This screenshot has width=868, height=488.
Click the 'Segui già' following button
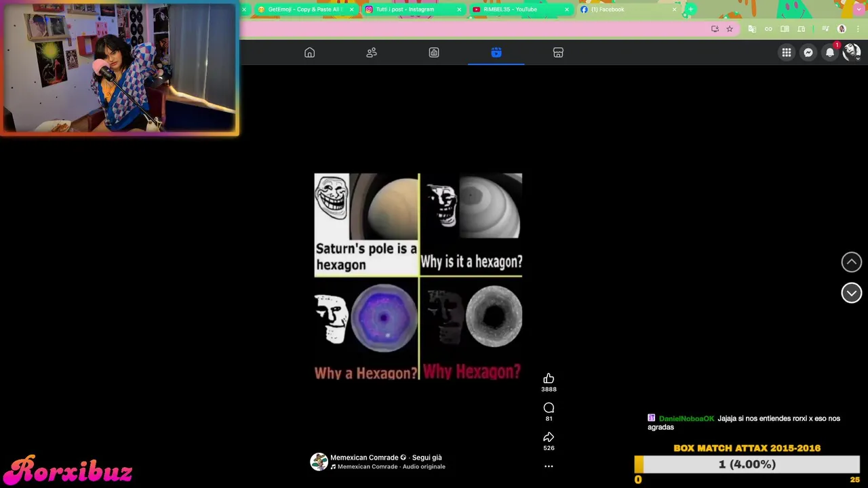point(427,457)
